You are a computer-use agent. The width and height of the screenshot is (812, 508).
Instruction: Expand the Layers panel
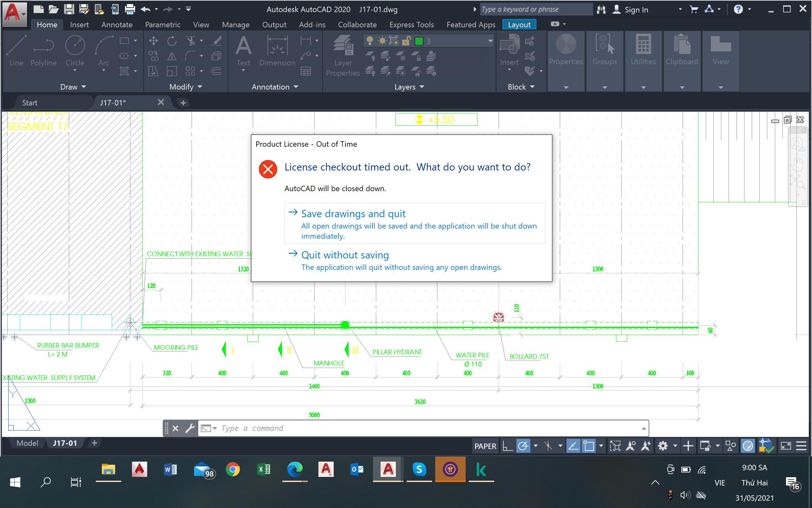(x=409, y=87)
